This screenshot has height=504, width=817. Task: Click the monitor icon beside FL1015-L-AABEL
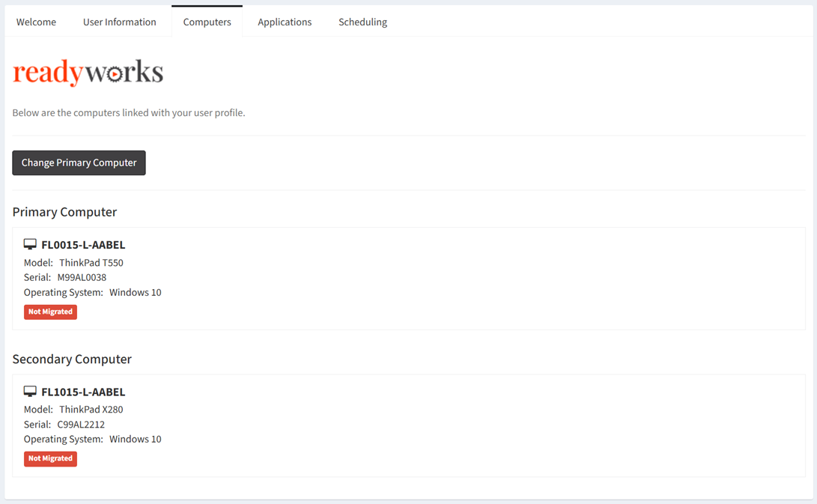pos(30,392)
